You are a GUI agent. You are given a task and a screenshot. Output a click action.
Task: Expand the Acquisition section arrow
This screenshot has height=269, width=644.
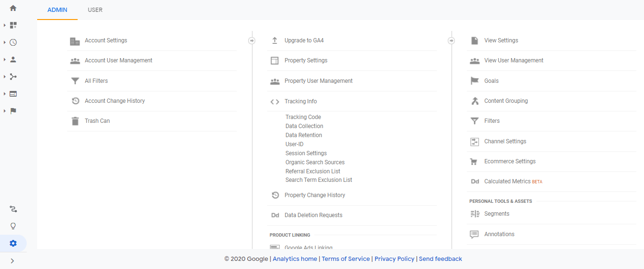pos(5,77)
